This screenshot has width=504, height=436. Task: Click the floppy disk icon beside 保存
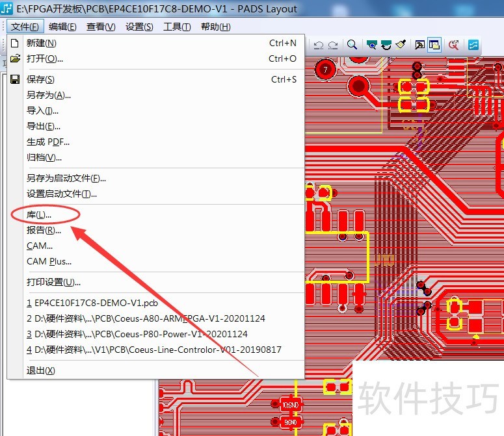[x=15, y=79]
